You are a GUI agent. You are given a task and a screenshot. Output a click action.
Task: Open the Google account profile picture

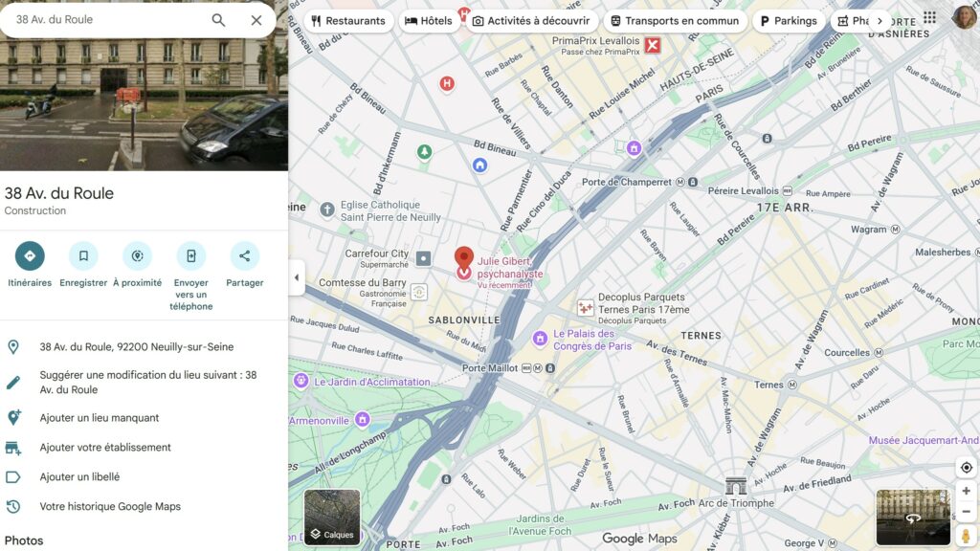965,17
